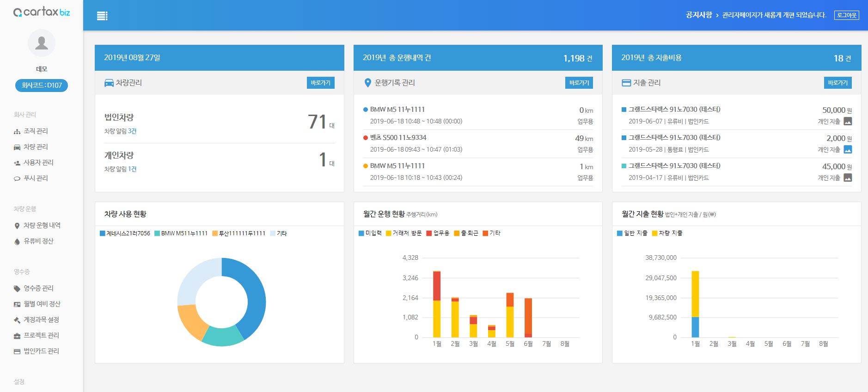Navigate to 차량 운행 내역
The height and width of the screenshot is (392, 868).
point(42,226)
